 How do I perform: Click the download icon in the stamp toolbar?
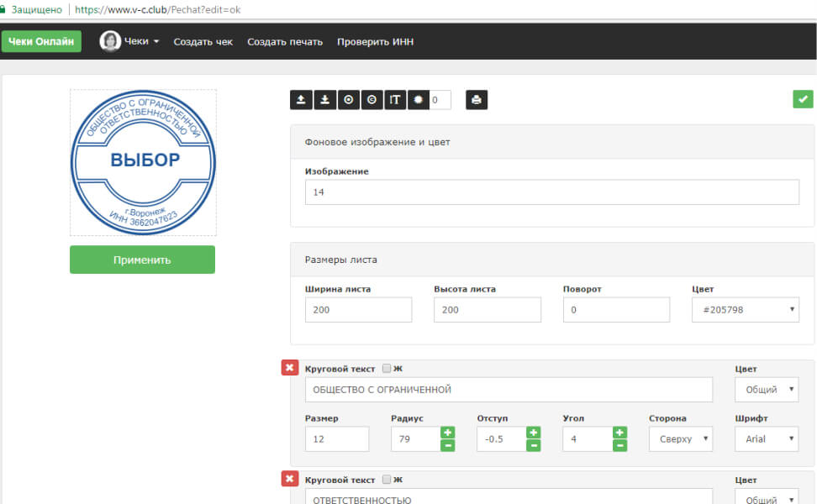pyautogui.click(x=324, y=100)
